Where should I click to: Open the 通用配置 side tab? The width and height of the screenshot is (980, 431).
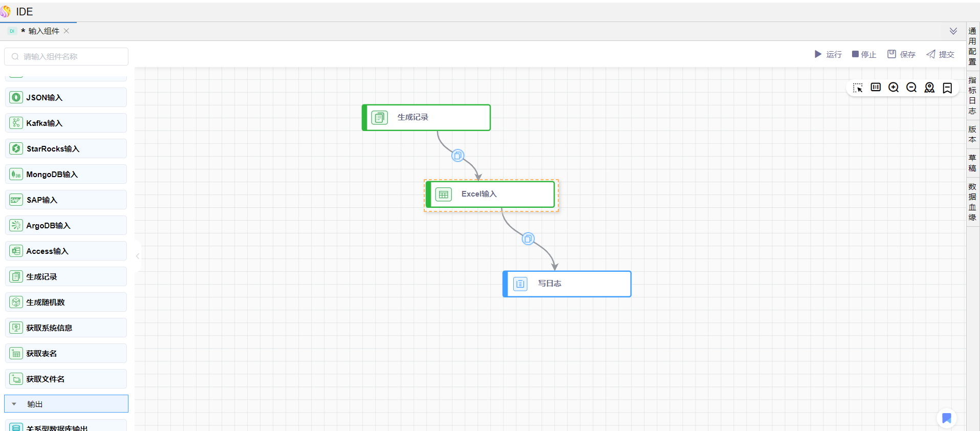tap(972, 46)
